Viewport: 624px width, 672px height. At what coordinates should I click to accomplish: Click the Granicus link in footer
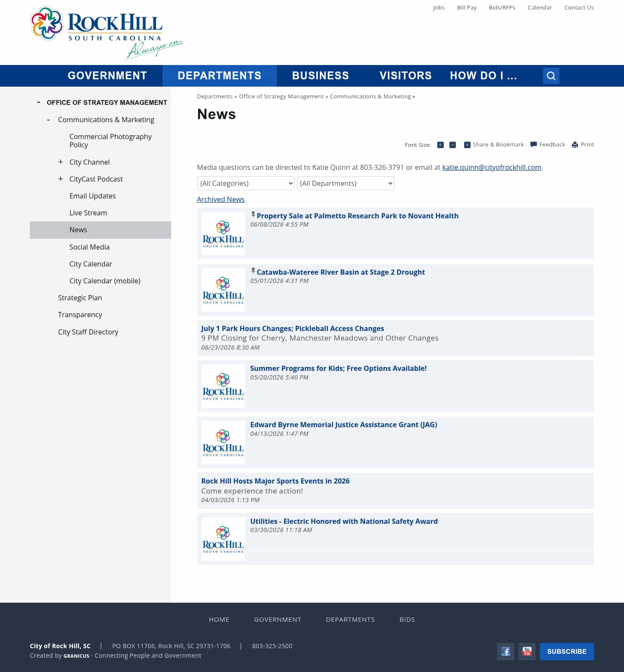click(76, 656)
